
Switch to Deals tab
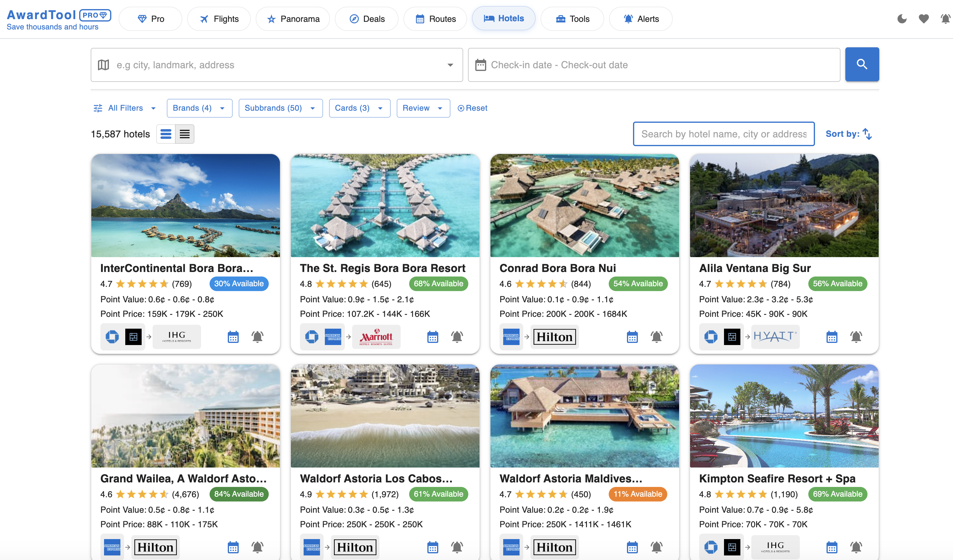pos(366,18)
